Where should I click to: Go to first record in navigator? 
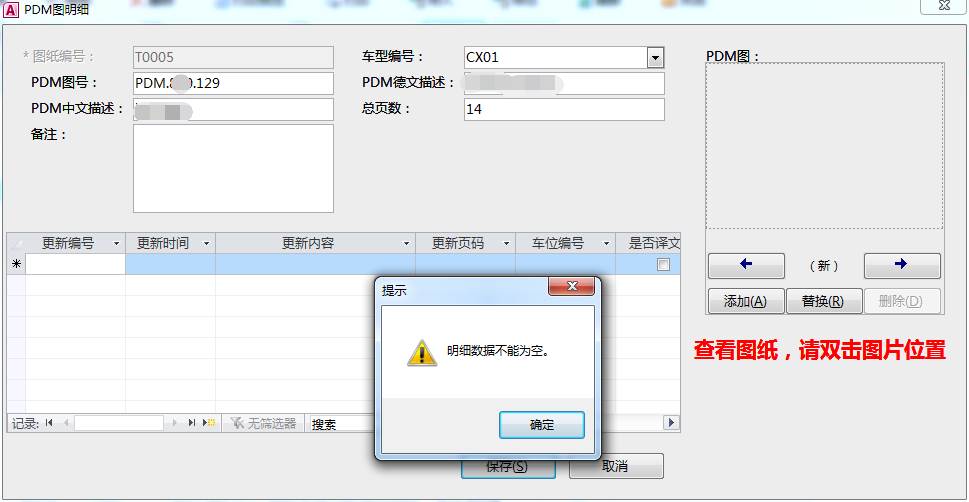(x=49, y=423)
